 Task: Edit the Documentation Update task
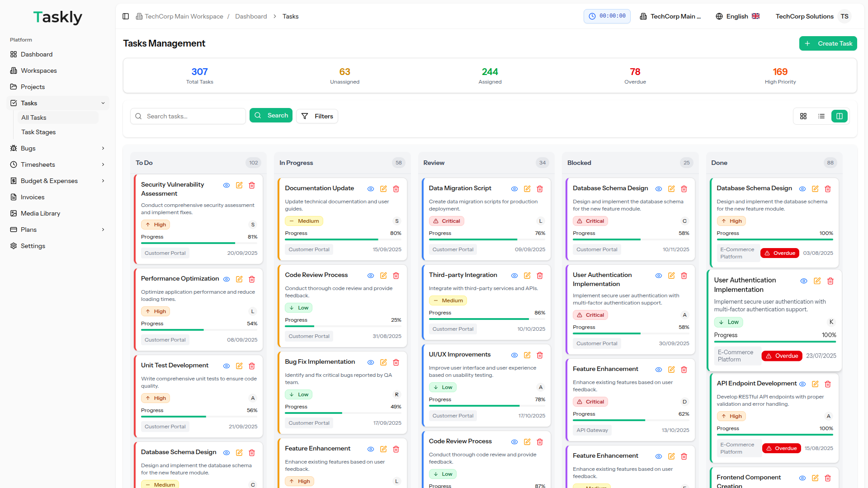383,189
